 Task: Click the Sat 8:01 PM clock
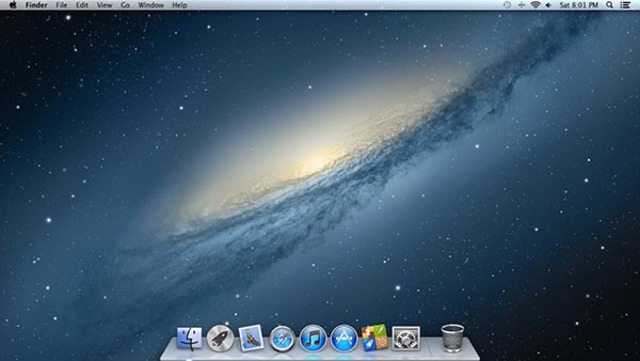click(579, 5)
